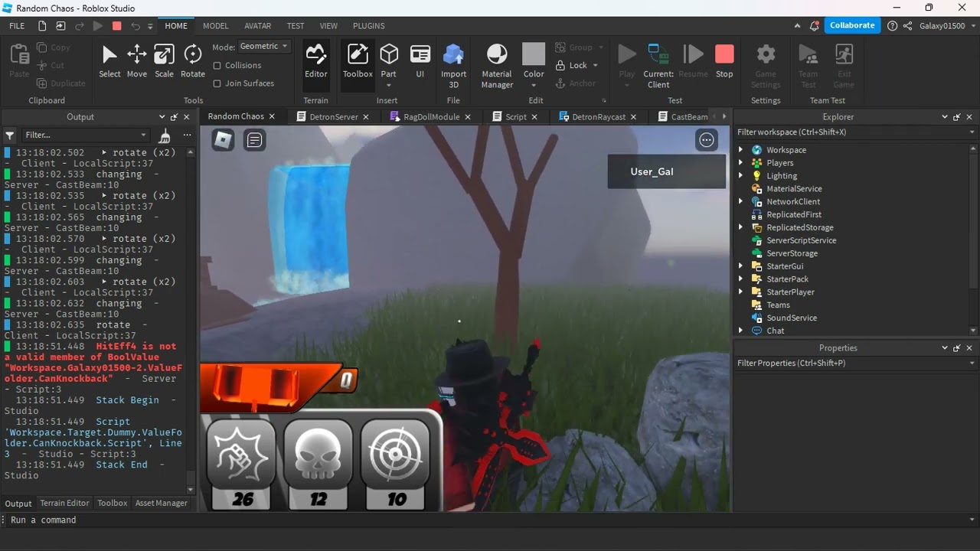Select the Select tool
Screen dimensions: 980x551
pyautogui.click(x=109, y=60)
